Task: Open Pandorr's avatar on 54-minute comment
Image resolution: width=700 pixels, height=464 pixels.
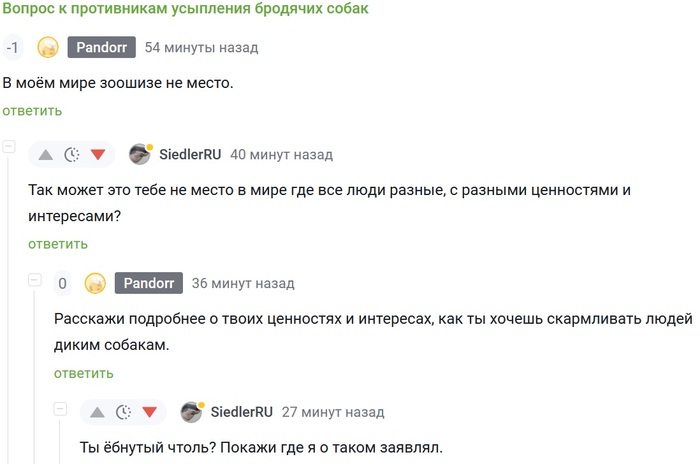Action: pos(48,47)
